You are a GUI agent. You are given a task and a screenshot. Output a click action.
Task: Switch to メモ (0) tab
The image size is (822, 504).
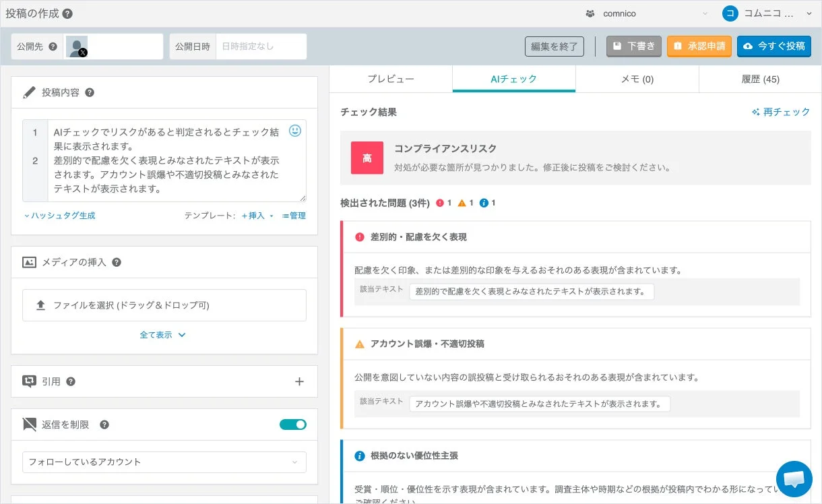(637, 79)
